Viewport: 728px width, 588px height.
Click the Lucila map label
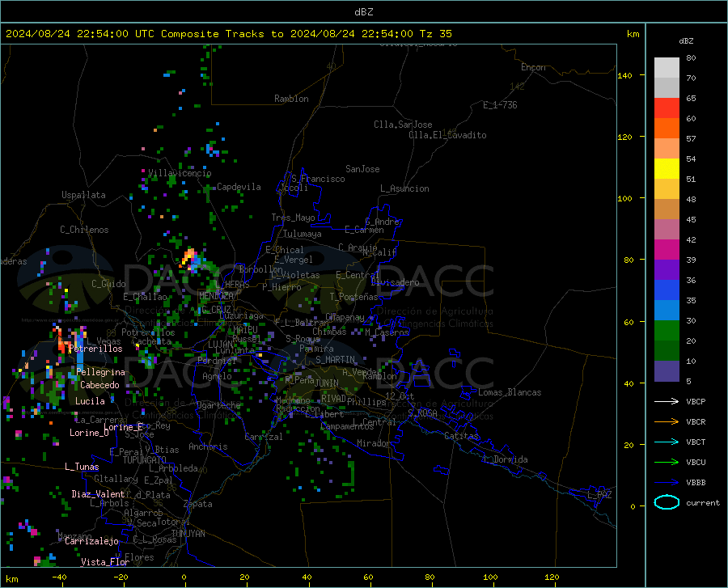pyautogui.click(x=90, y=401)
